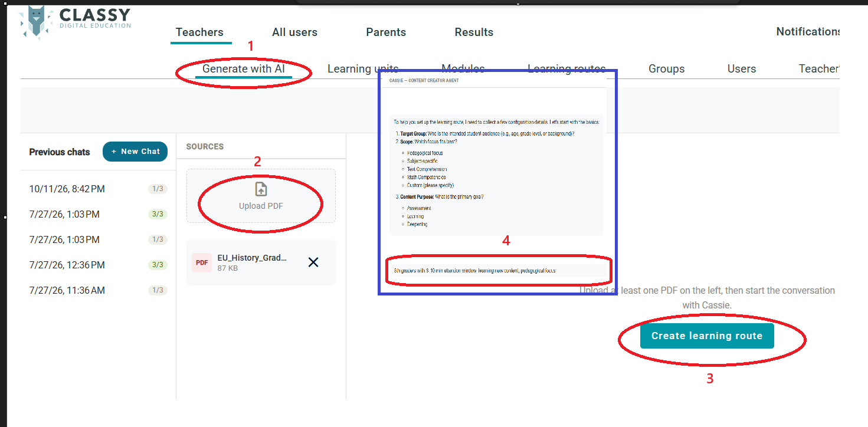Start a New Chat
The image size is (868, 427).
[135, 152]
